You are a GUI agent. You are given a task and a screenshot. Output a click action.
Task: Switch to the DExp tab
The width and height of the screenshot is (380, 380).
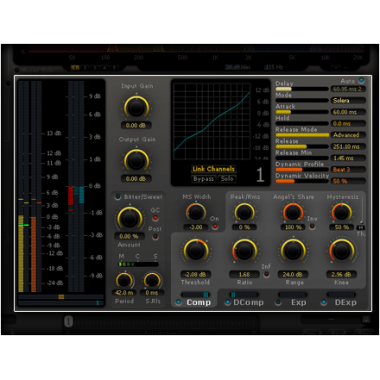(x=346, y=302)
